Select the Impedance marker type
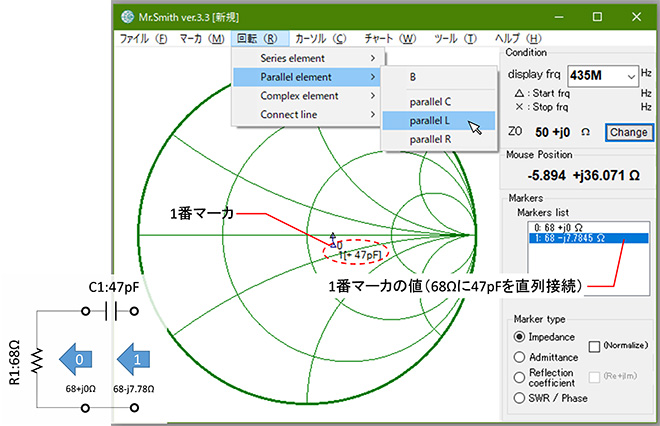 (x=519, y=337)
